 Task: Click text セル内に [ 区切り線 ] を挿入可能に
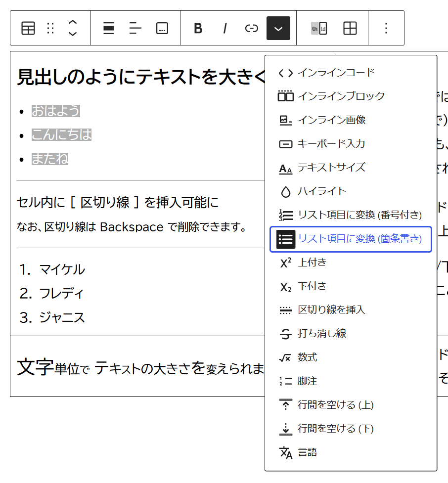pos(117,202)
